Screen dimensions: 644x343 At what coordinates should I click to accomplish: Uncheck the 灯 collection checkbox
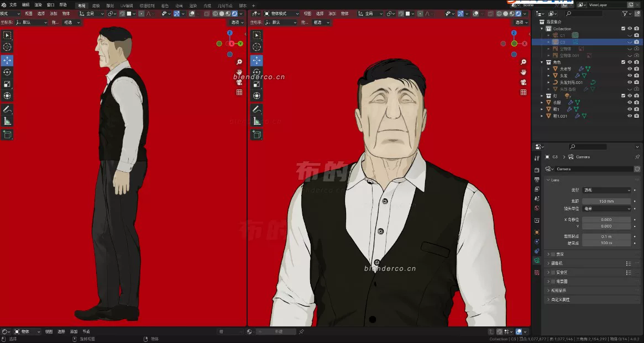(x=623, y=96)
